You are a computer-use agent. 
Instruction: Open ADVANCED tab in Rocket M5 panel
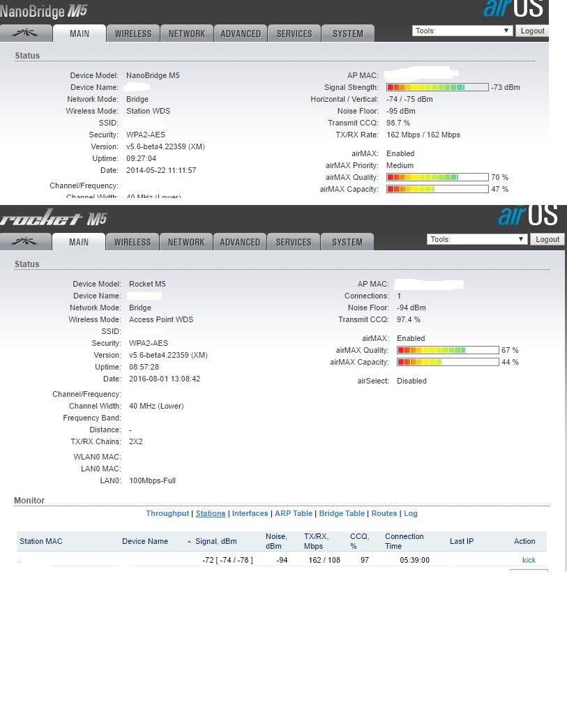point(240,242)
